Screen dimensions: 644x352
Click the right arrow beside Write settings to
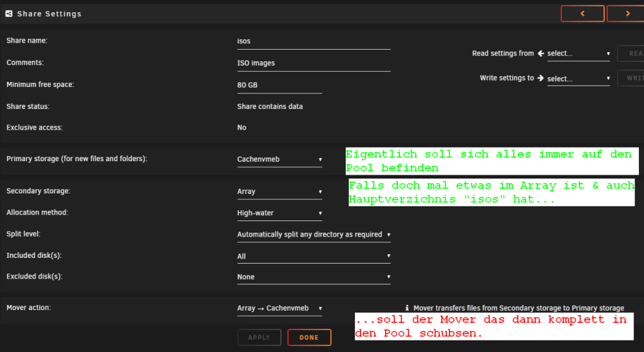click(x=541, y=78)
